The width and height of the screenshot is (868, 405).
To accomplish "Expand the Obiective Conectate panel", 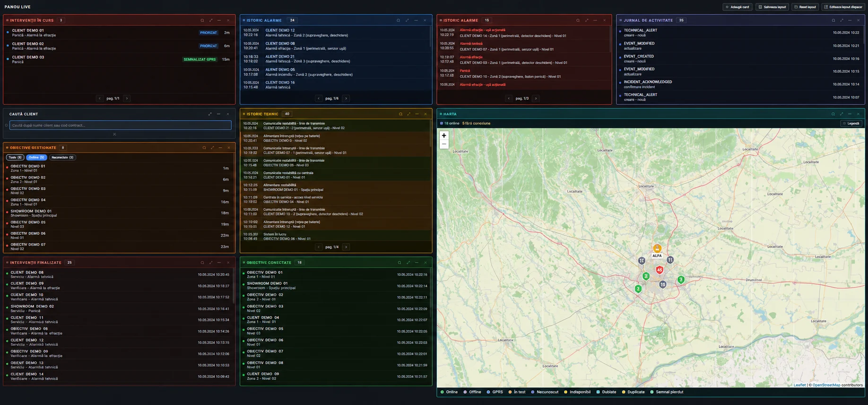I will point(408,263).
